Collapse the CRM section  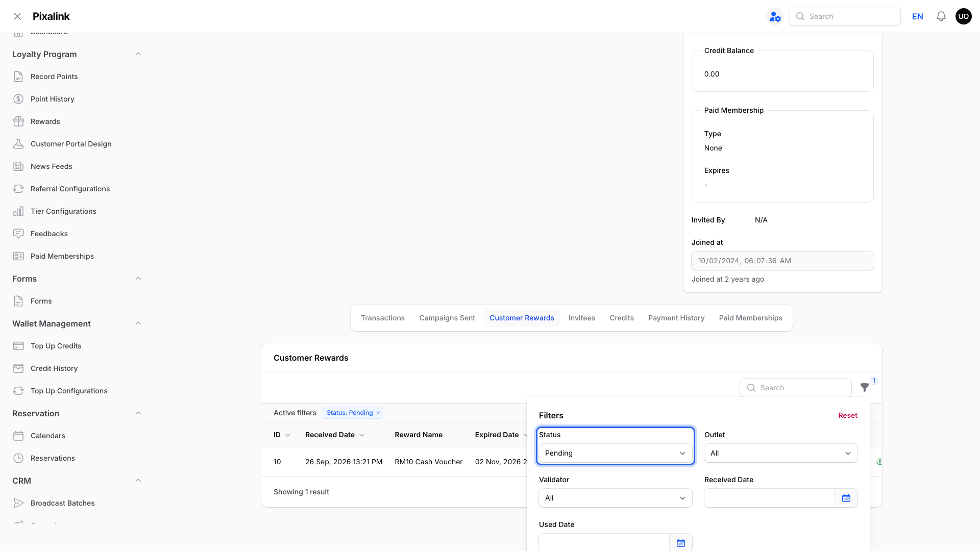coord(138,481)
